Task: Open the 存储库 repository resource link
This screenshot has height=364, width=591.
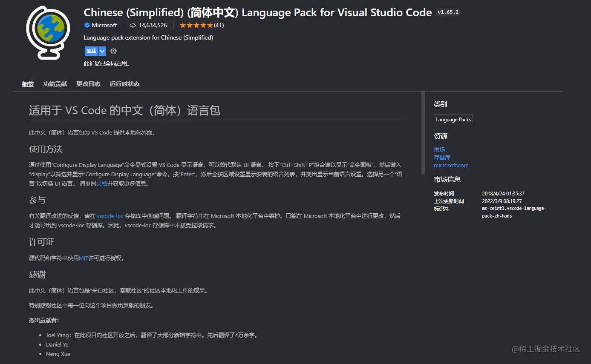Action: [x=442, y=158]
